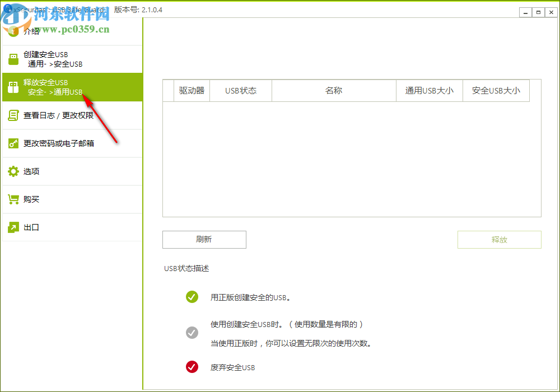Image resolution: width=560 pixels, height=392 pixels.
Task: Toggle the red 废弃安全USB status check
Action: point(192,367)
